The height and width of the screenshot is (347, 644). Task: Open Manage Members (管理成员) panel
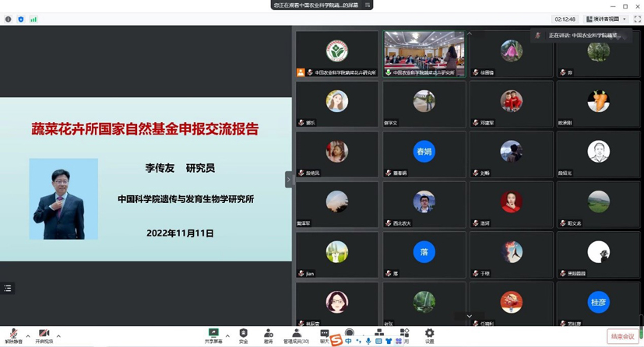coord(296,335)
